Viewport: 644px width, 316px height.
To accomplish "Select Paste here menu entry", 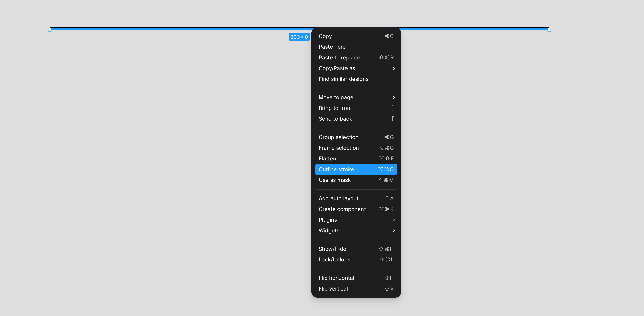I will 356,47.
